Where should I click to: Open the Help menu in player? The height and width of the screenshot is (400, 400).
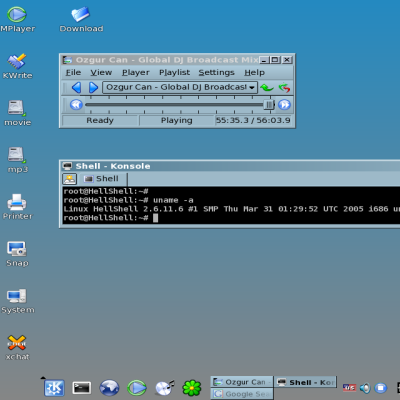click(x=254, y=72)
